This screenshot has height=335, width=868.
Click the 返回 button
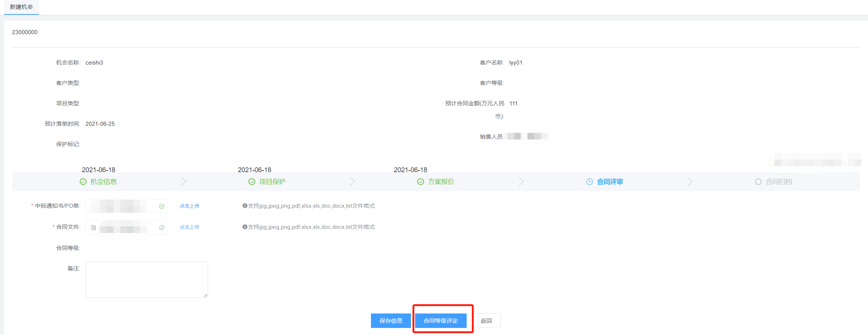(486, 321)
